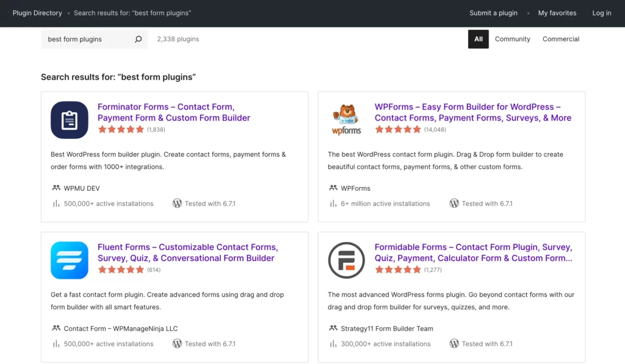Open My favorites page
The height and width of the screenshot is (364, 625).
coord(557,13)
